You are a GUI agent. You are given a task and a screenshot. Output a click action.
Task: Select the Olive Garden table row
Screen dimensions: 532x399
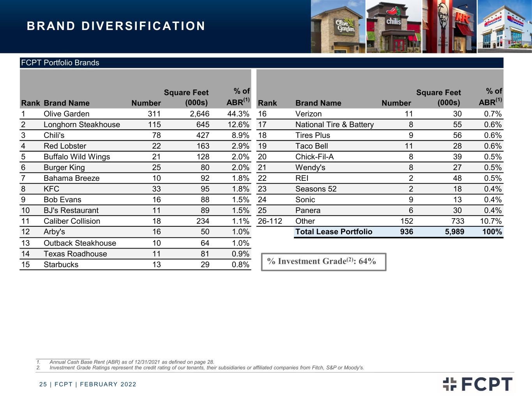point(135,114)
